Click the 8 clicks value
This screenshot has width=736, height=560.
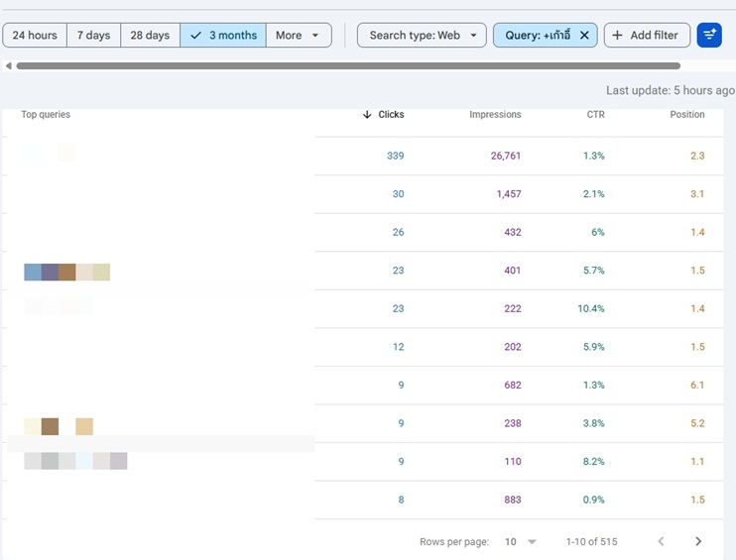tap(401, 500)
